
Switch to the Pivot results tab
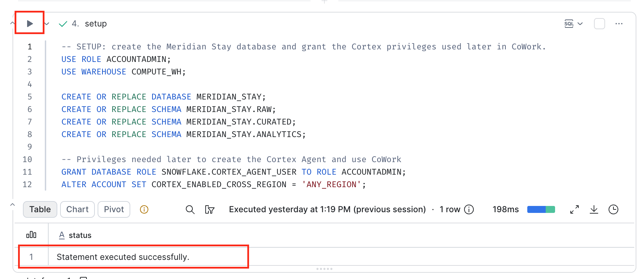(x=114, y=209)
